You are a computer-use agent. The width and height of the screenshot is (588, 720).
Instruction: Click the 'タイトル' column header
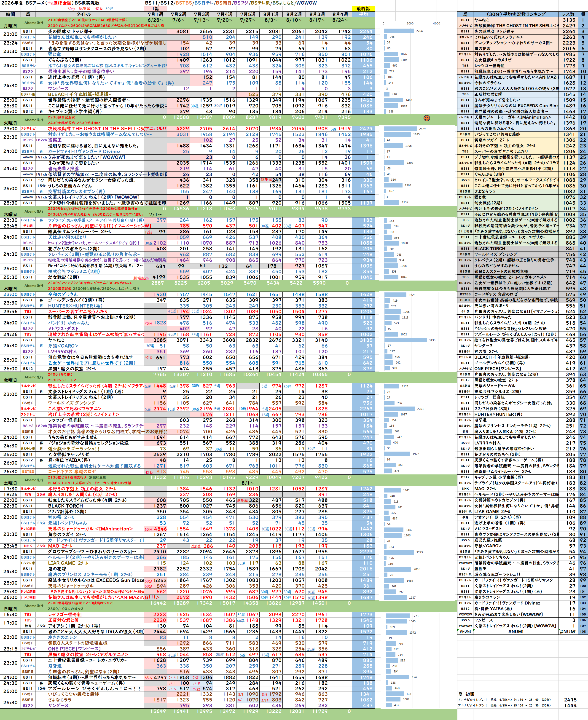click(x=83, y=14)
